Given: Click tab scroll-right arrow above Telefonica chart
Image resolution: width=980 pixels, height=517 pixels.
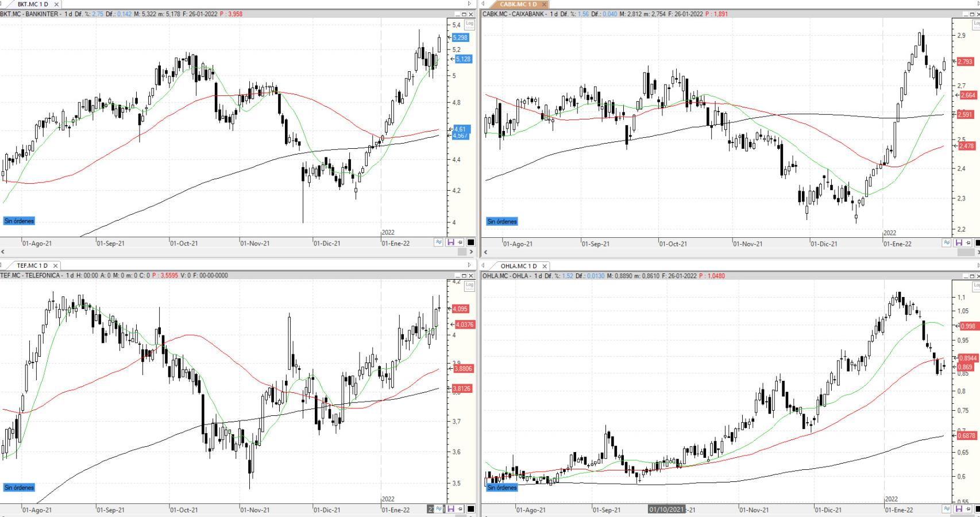Looking at the screenshot, I should [469, 265].
